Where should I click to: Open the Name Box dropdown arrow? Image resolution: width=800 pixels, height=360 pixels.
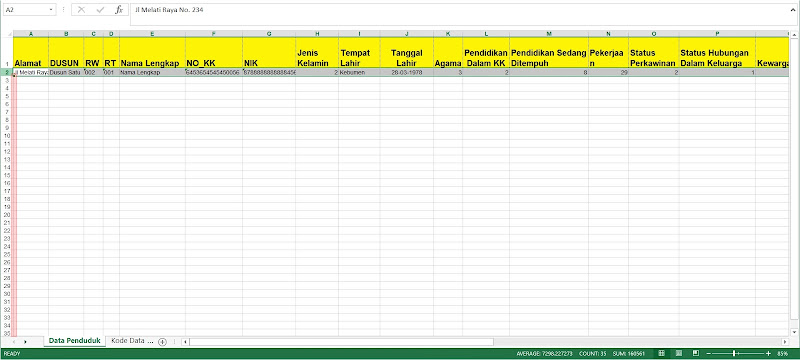(51, 10)
